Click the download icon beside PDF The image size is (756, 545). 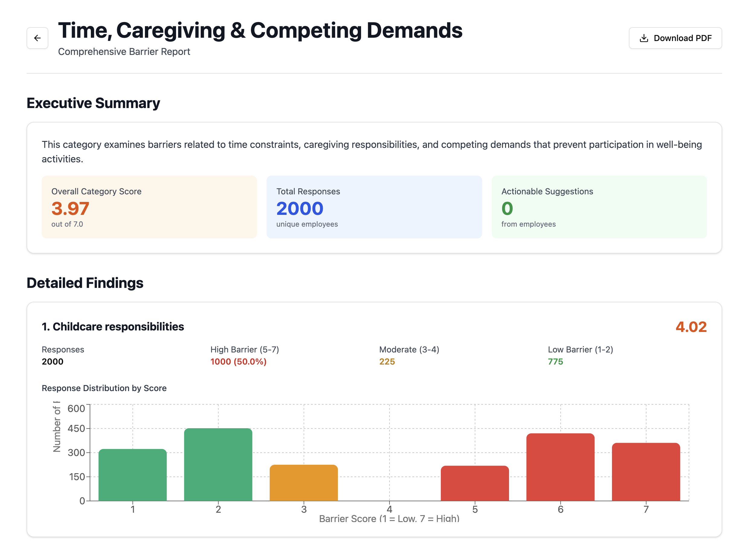(x=643, y=38)
